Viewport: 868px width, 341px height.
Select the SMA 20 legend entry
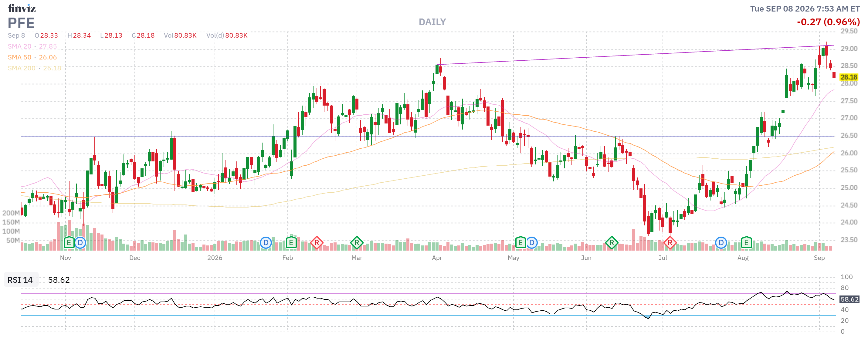click(32, 46)
